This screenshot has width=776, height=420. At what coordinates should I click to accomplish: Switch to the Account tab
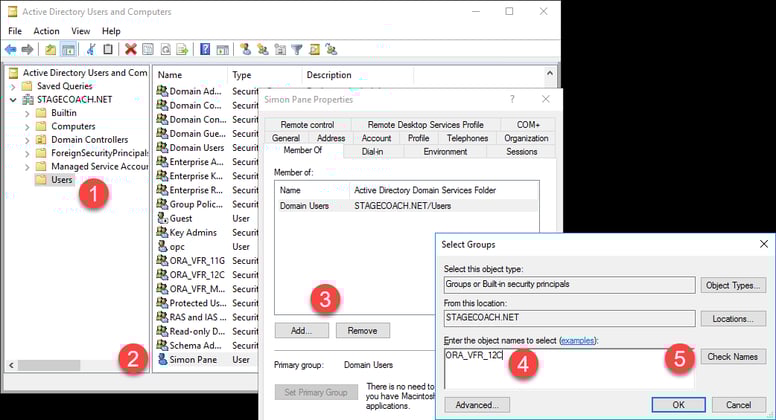(x=376, y=138)
